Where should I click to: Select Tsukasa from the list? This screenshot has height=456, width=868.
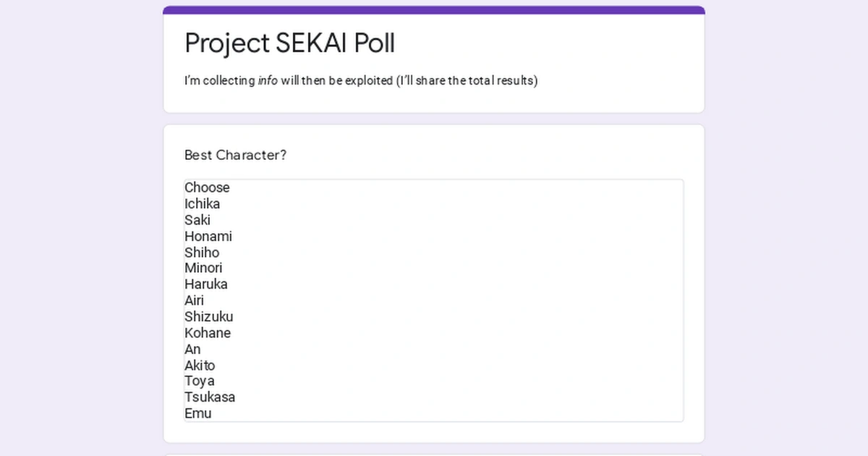pos(210,397)
